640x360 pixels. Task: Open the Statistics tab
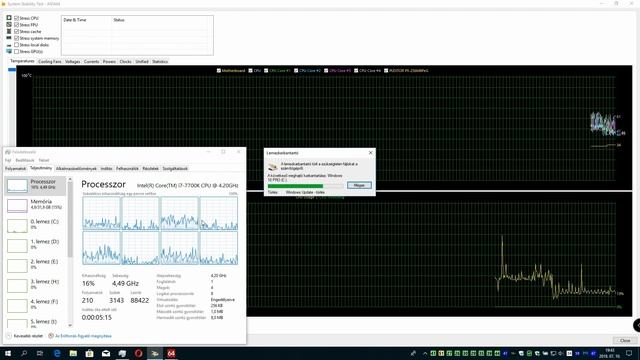tap(160, 62)
